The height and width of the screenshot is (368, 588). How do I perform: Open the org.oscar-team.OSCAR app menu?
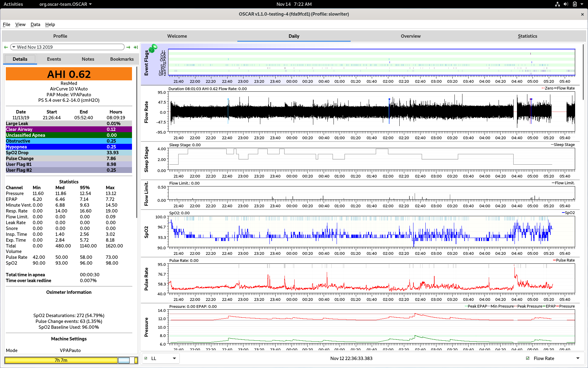point(66,4)
